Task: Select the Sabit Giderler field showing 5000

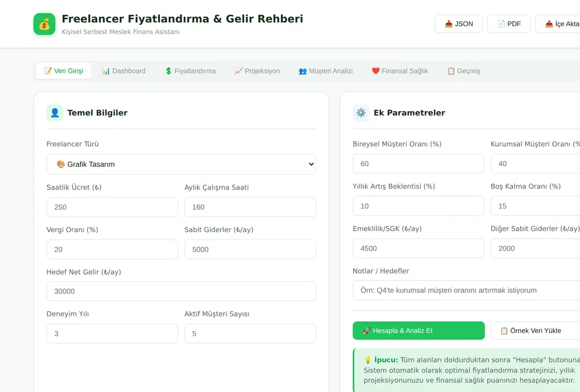Action: tap(250, 249)
